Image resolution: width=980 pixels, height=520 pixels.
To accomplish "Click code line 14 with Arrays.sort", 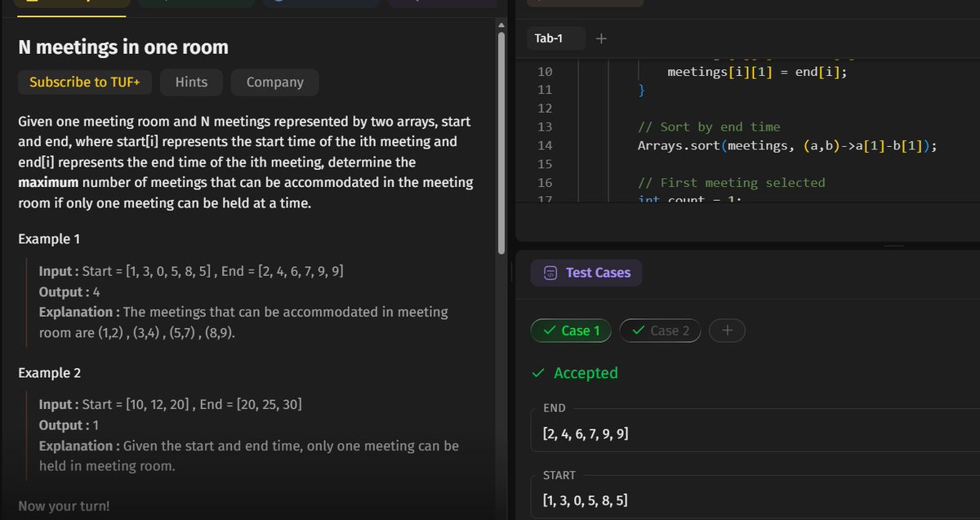I will [787, 145].
